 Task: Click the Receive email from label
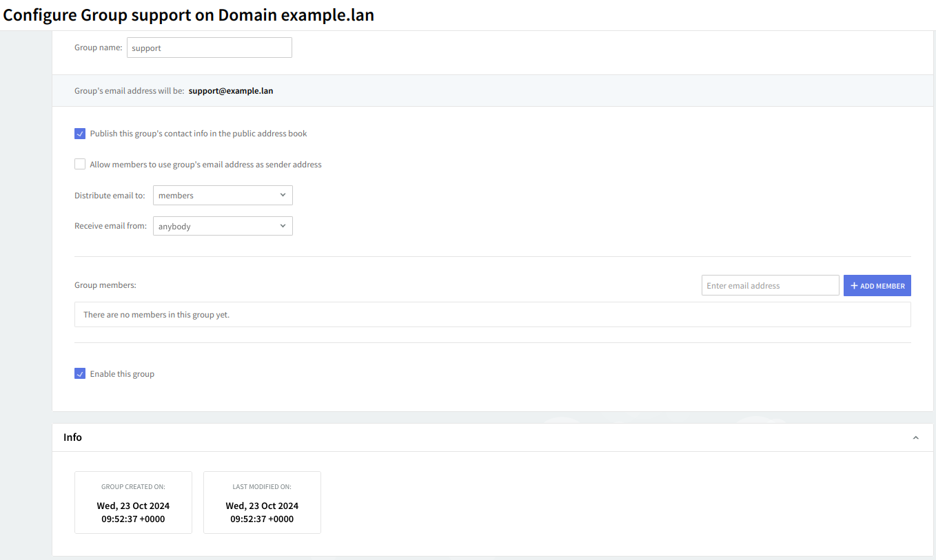coord(110,226)
